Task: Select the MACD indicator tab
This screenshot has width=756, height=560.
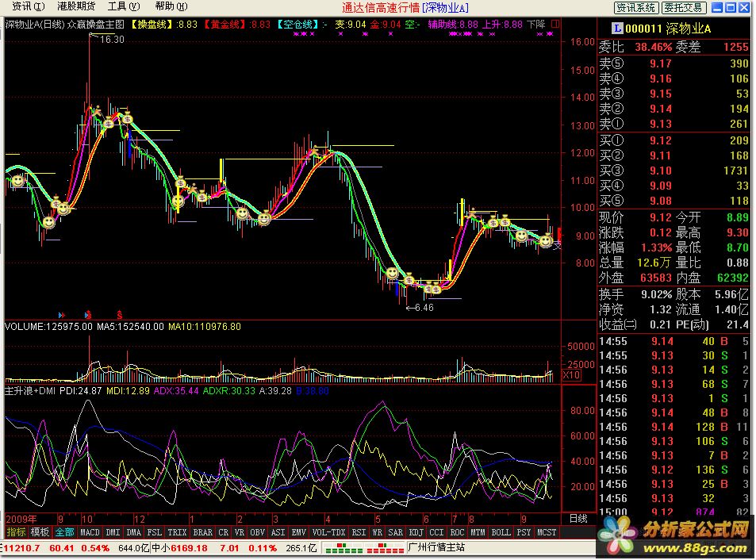Action: point(90,532)
